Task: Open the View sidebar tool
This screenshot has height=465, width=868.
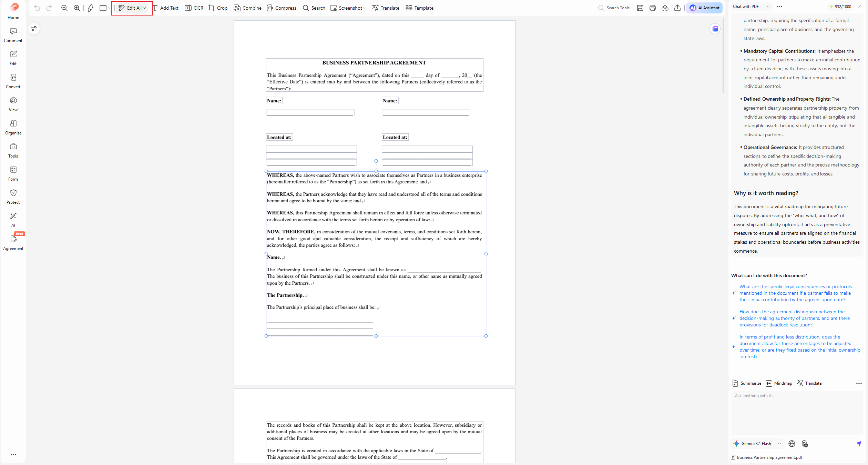Action: tap(13, 104)
